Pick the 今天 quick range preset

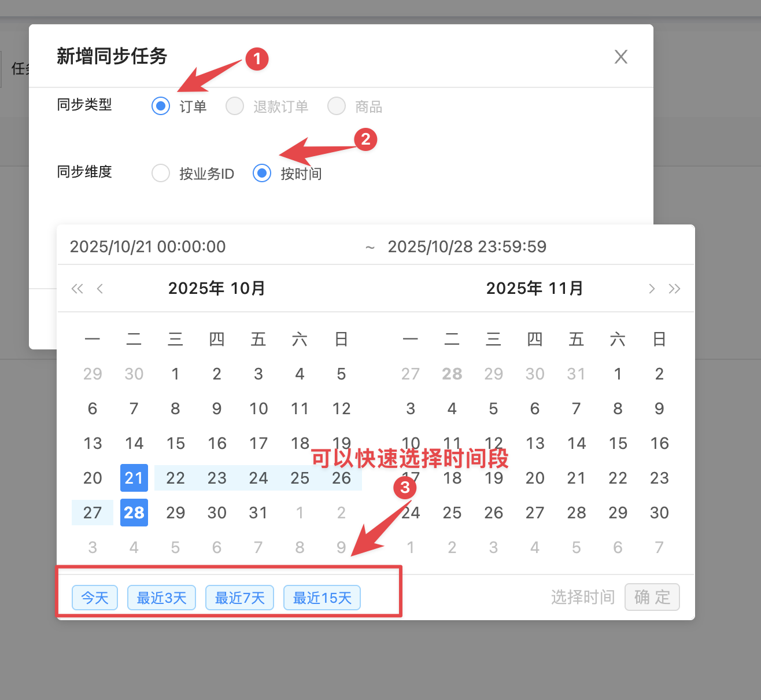tap(95, 598)
